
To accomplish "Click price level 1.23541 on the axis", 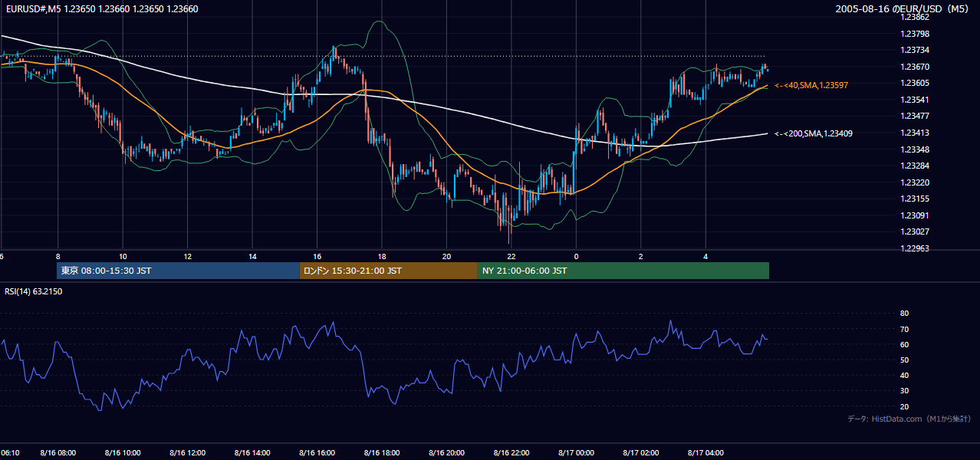I will pos(915,100).
